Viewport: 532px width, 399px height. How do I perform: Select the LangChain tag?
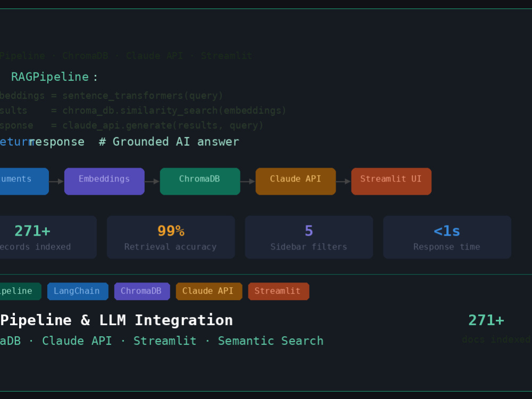coord(78,291)
